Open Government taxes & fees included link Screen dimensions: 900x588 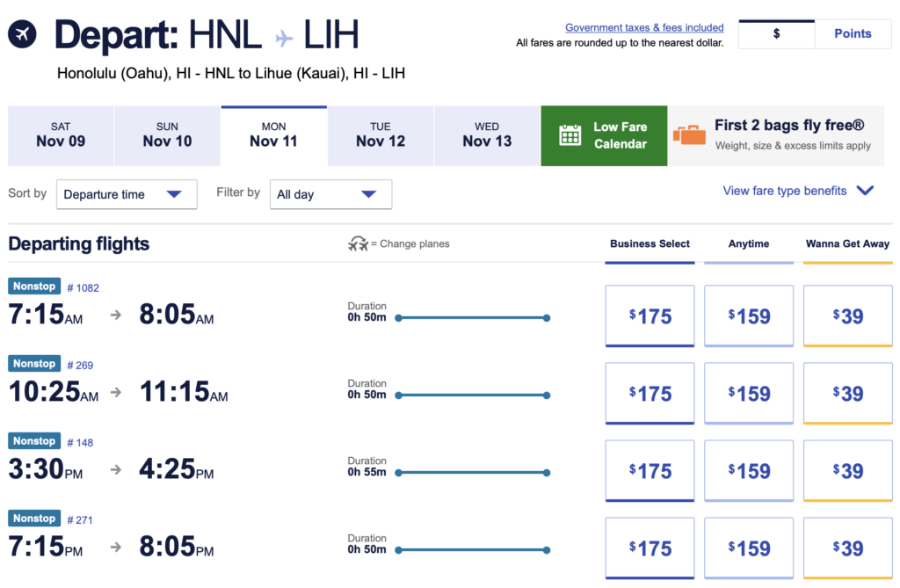tap(644, 27)
